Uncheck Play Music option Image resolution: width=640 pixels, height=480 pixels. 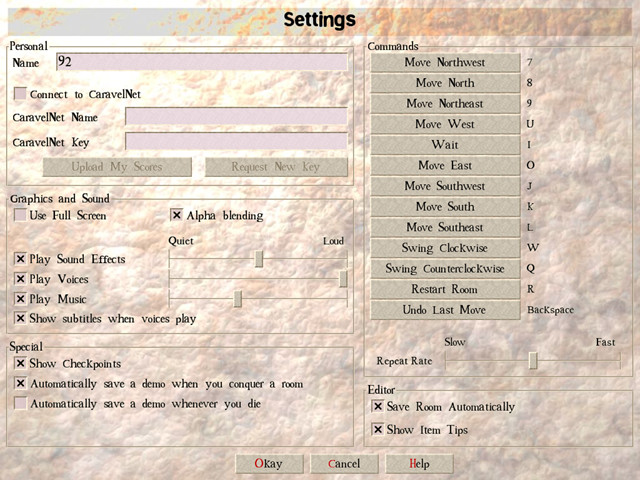point(20,299)
